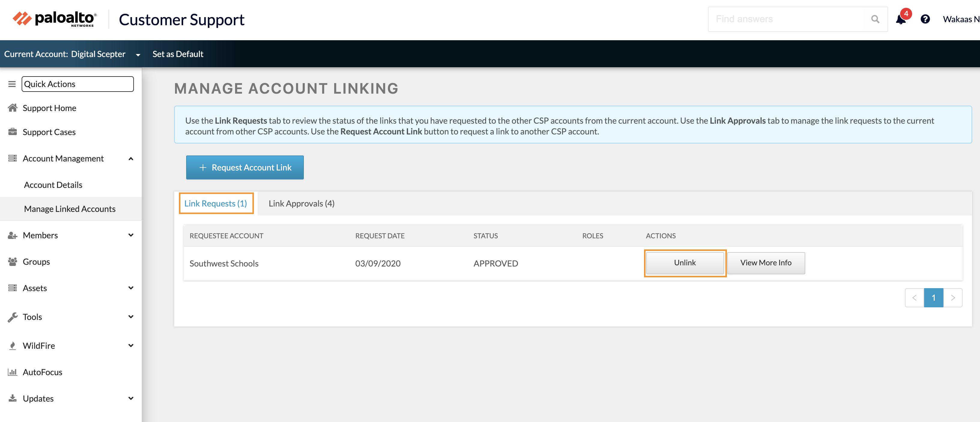Select the Link Requests tab
Screen dimensions: 980x422
click(x=216, y=203)
